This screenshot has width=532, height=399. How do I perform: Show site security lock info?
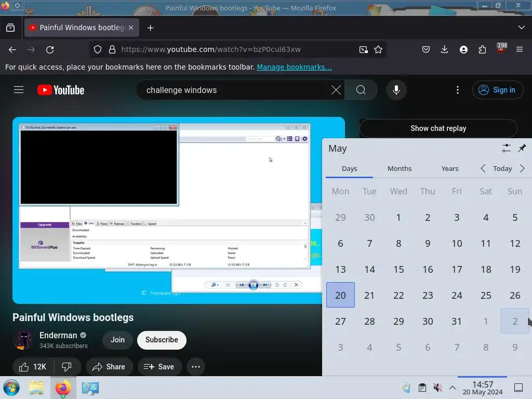point(112,49)
